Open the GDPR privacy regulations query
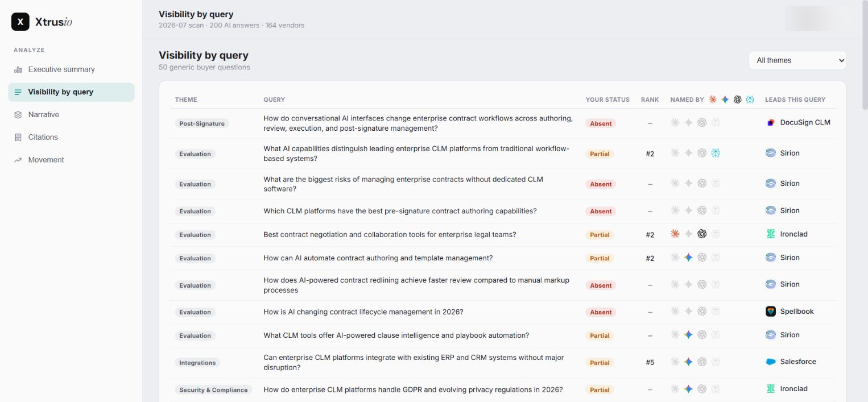 coord(413,390)
